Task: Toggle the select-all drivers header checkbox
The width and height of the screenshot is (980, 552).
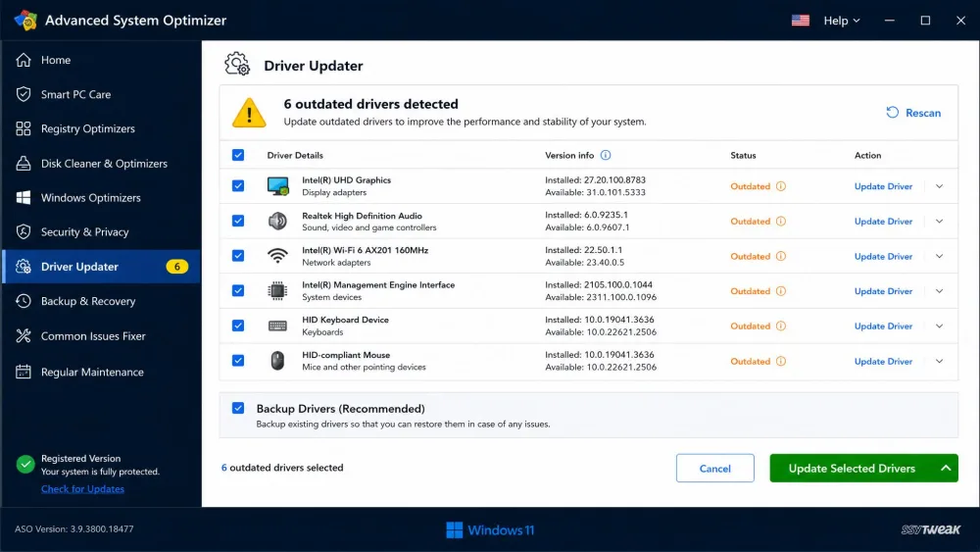Action: tap(238, 155)
